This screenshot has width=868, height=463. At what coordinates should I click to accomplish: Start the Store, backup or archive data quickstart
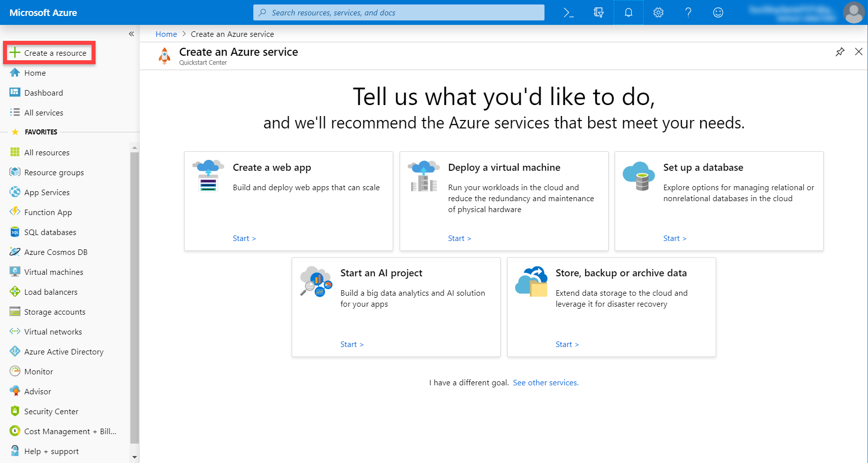coord(567,345)
